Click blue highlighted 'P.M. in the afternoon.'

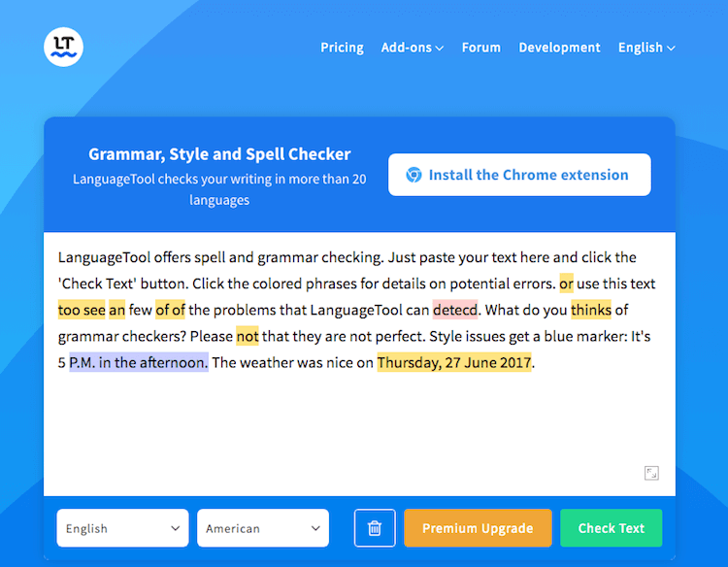click(x=139, y=362)
